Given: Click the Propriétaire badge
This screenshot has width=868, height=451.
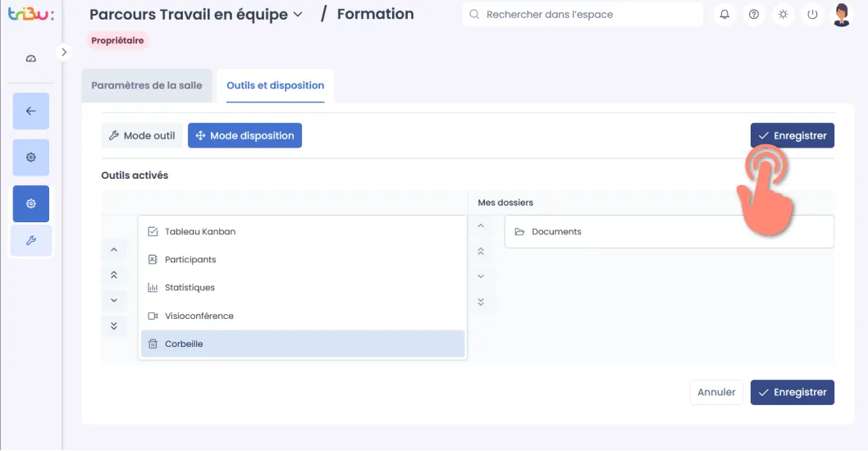Looking at the screenshot, I should point(117,40).
